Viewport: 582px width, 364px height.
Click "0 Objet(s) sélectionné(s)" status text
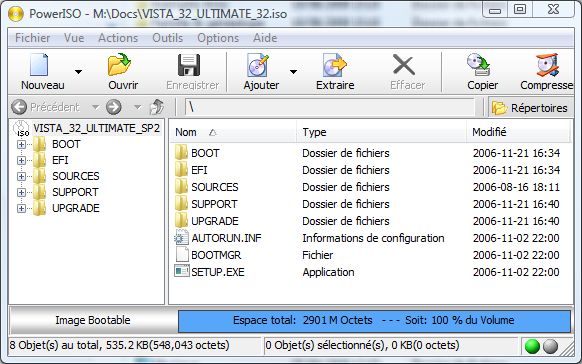362,345
